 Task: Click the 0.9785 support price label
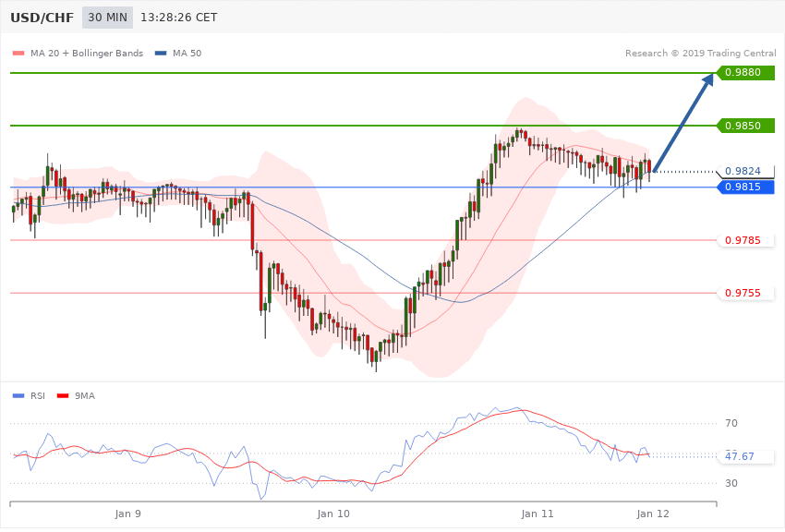tap(746, 240)
